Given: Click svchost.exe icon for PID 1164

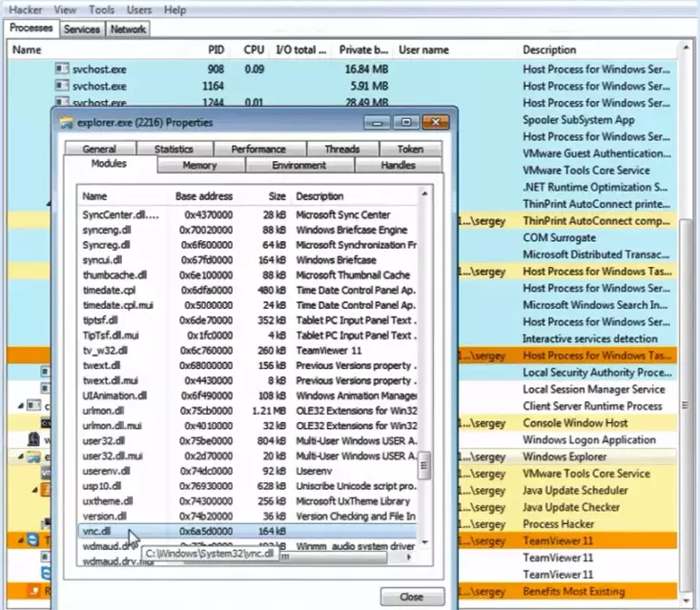Looking at the screenshot, I should tap(62, 85).
